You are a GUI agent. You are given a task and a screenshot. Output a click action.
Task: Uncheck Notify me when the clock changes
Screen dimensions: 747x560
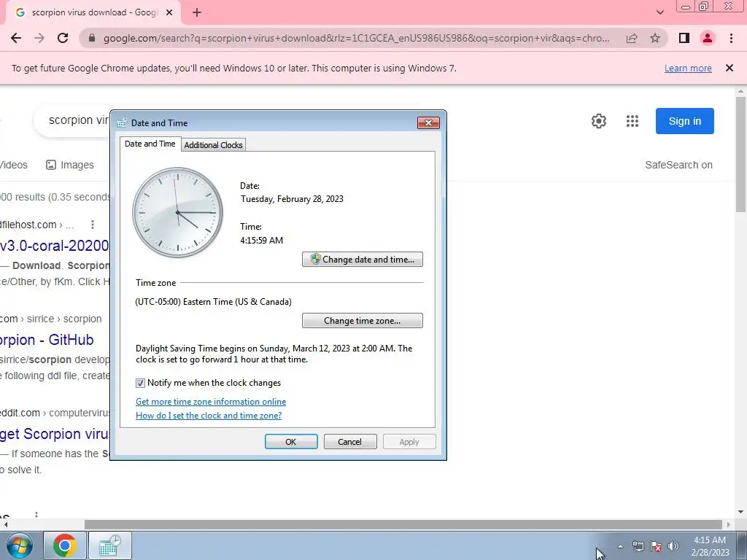click(141, 383)
